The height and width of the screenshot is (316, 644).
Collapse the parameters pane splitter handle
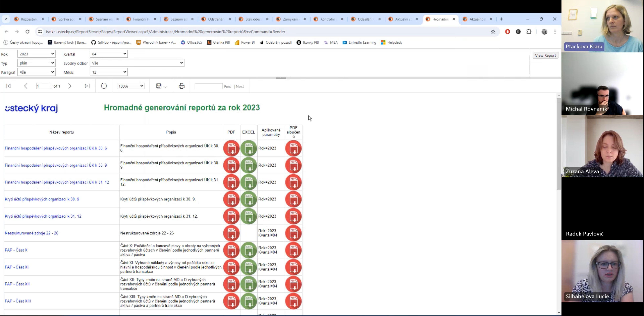pyautogui.click(x=281, y=78)
